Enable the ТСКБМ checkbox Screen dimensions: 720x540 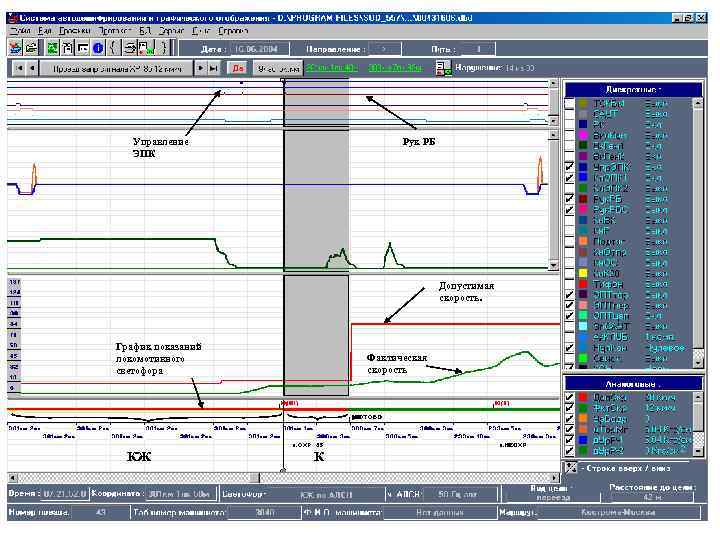[x=569, y=103]
